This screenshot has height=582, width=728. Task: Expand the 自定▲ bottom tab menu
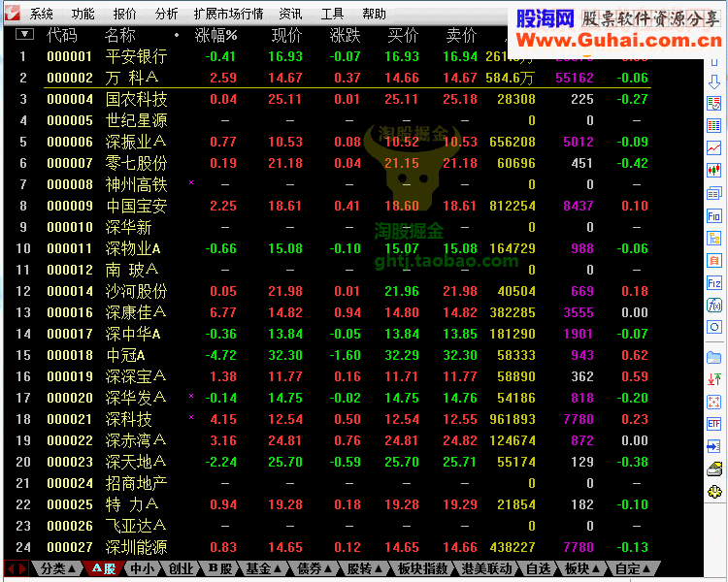632,568
